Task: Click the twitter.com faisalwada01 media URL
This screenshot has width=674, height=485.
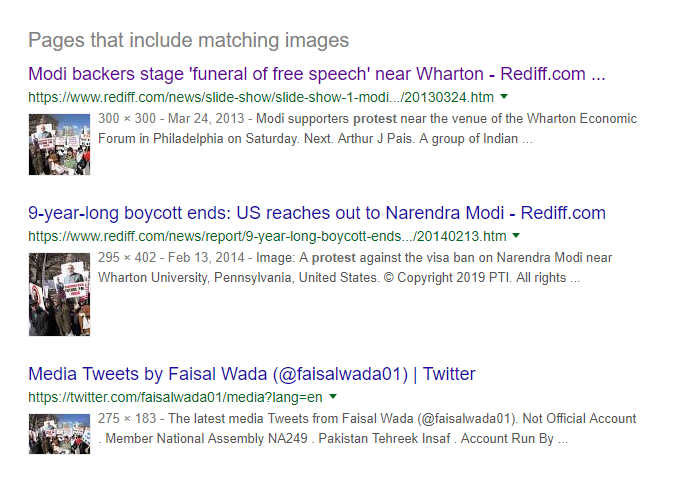Action: 175,397
